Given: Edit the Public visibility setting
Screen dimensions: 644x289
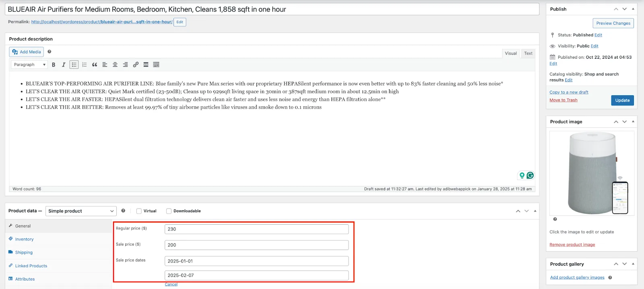Looking at the screenshot, I should [x=594, y=46].
